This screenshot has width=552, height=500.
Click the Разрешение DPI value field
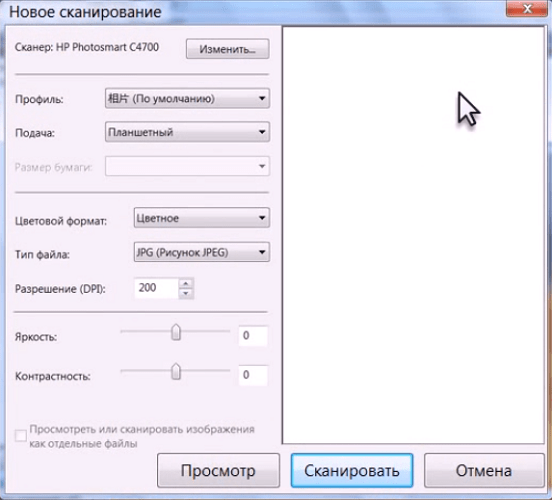[157, 288]
